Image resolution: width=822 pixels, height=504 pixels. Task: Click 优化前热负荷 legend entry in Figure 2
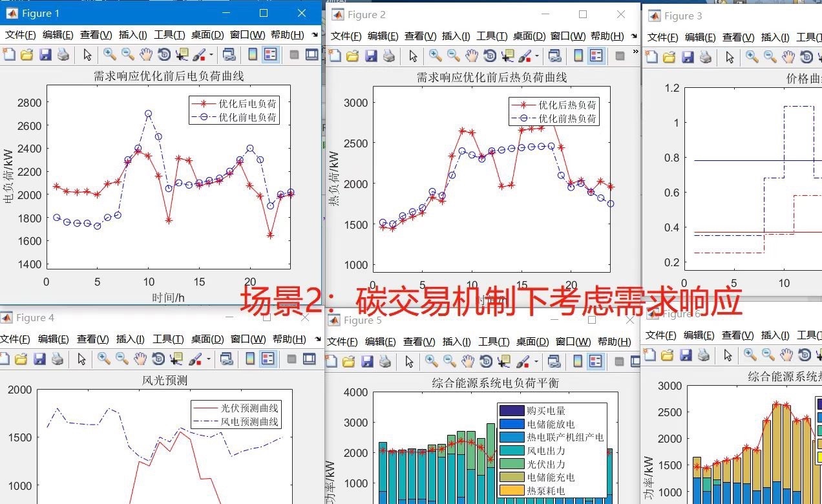(567, 118)
